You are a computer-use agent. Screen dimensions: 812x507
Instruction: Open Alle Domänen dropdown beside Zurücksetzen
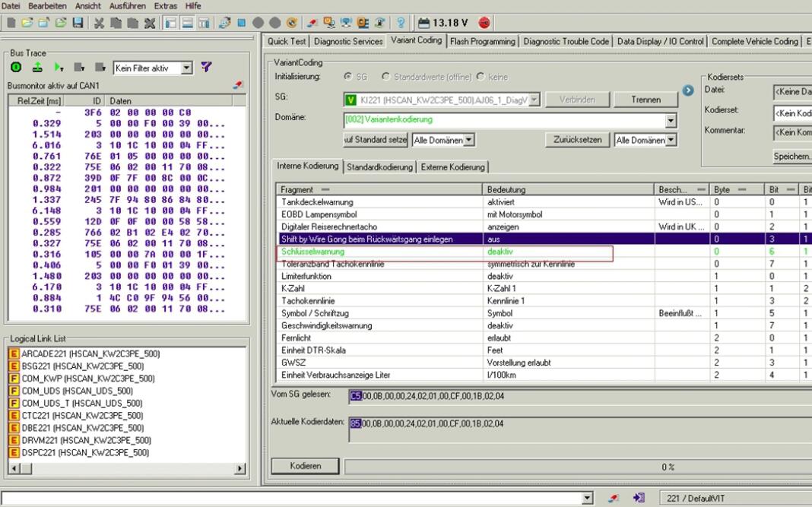(671, 140)
